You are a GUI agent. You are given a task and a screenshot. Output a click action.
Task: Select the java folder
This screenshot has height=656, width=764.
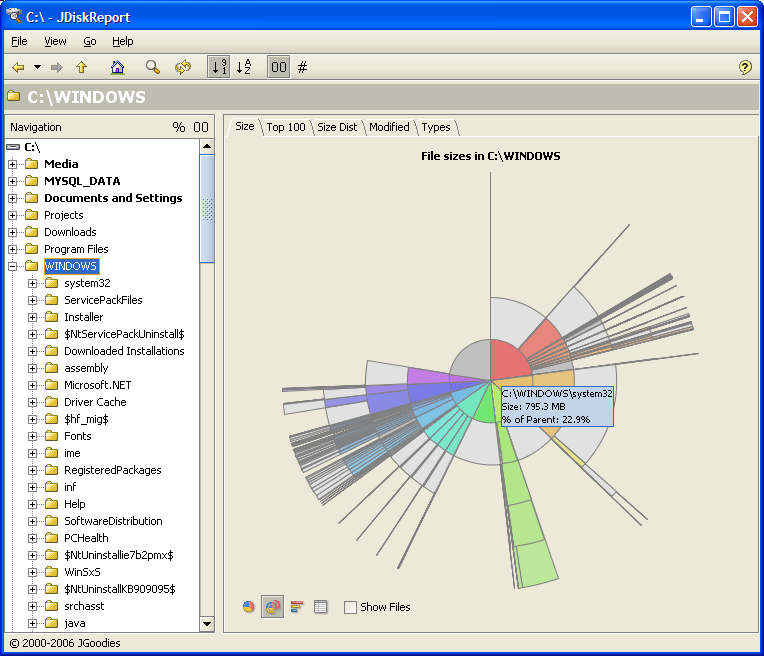(75, 623)
